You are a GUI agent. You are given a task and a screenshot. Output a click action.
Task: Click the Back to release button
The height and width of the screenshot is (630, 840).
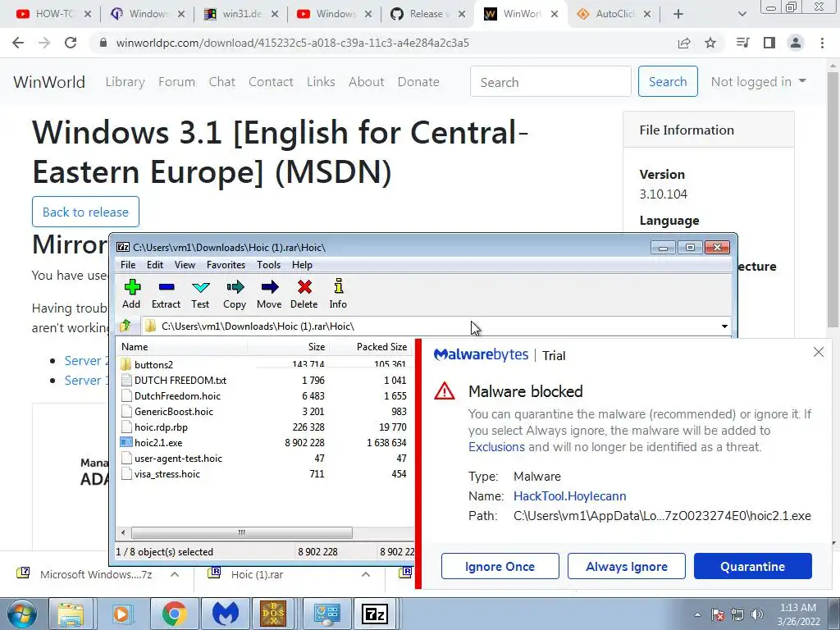click(x=85, y=212)
